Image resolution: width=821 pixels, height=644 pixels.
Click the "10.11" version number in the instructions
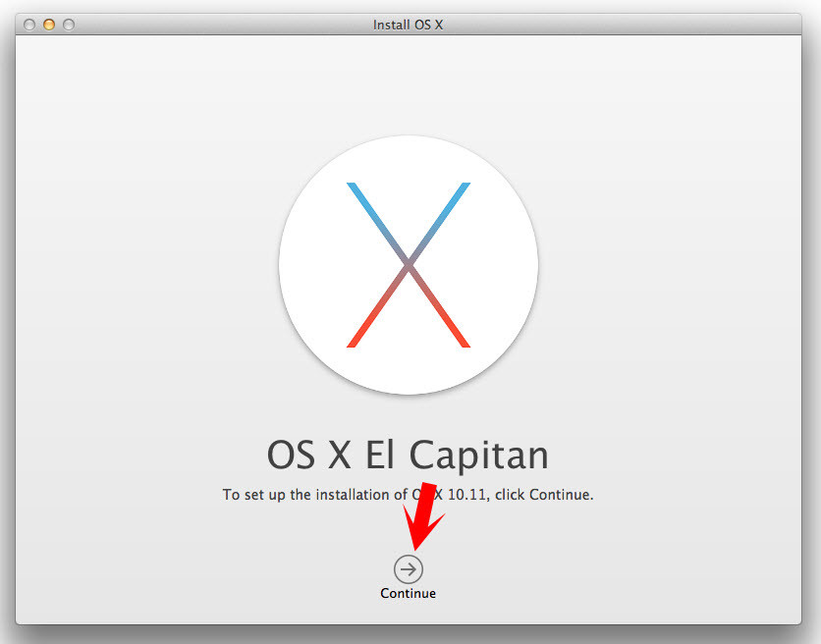click(x=469, y=495)
